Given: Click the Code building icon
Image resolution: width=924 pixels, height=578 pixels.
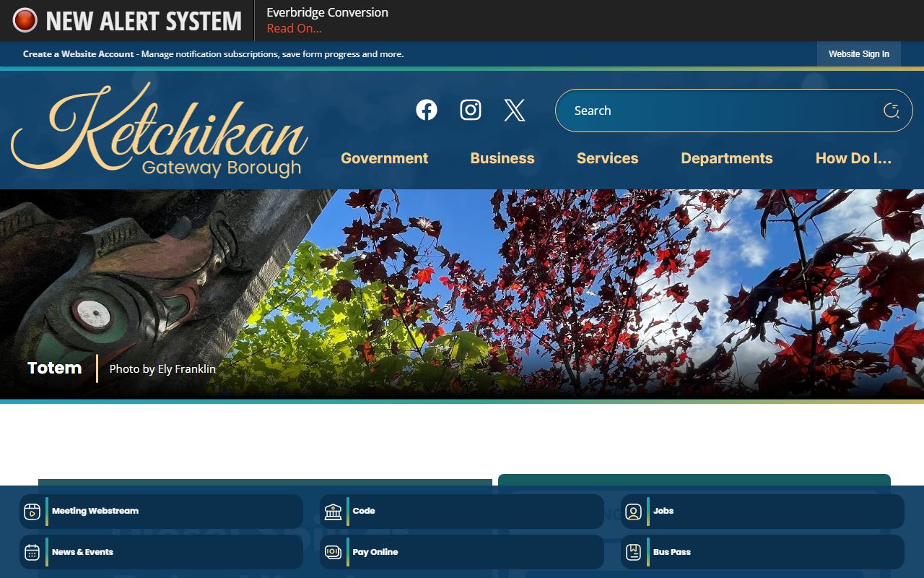Looking at the screenshot, I should pos(333,512).
